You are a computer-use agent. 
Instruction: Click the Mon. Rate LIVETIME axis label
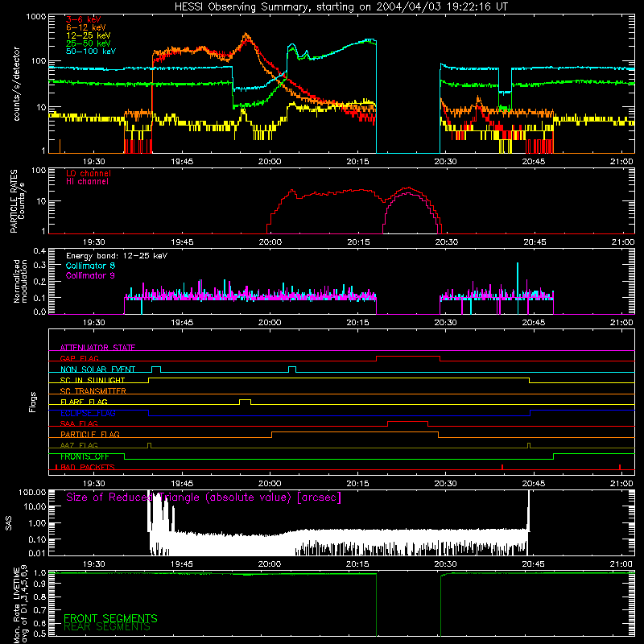pos(20,605)
